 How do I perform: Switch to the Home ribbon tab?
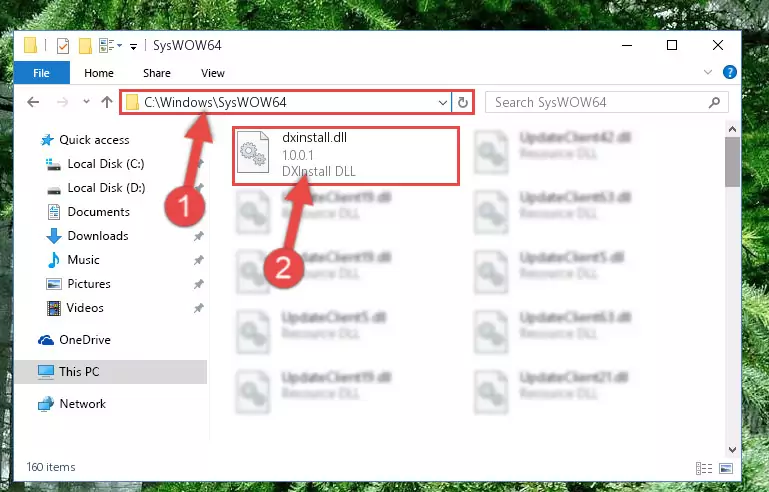point(99,73)
